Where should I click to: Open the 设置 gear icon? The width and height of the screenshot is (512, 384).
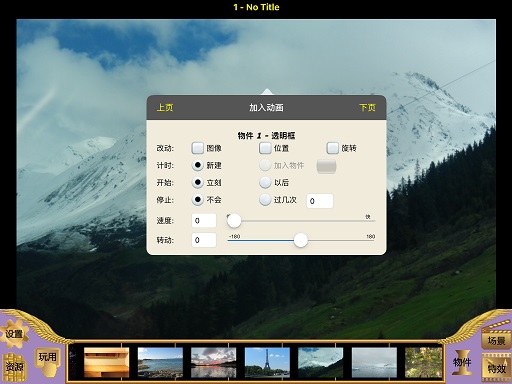(14, 333)
